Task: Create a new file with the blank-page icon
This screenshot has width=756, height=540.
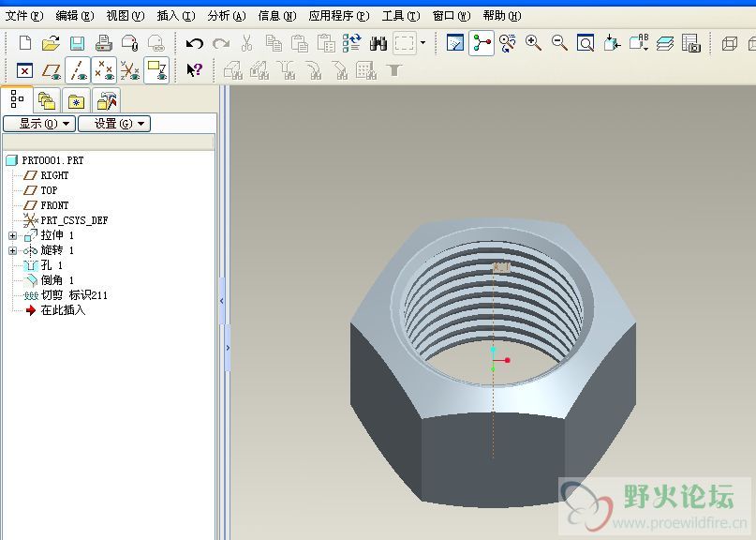Action: pyautogui.click(x=25, y=43)
